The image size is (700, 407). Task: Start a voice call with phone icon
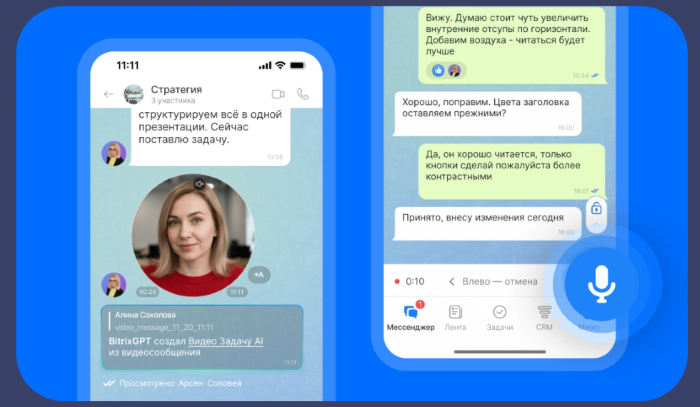coord(303,94)
